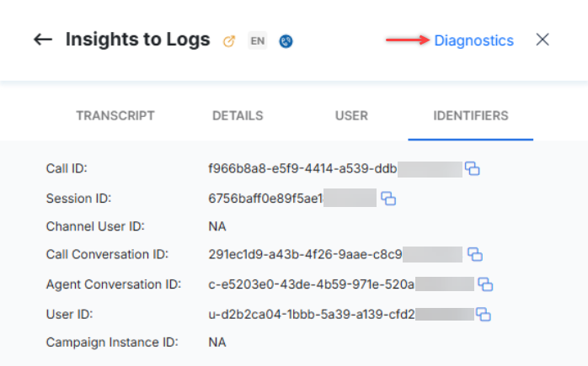This screenshot has width=588, height=366.
Task: Open the Diagnostics link
Action: 473,40
